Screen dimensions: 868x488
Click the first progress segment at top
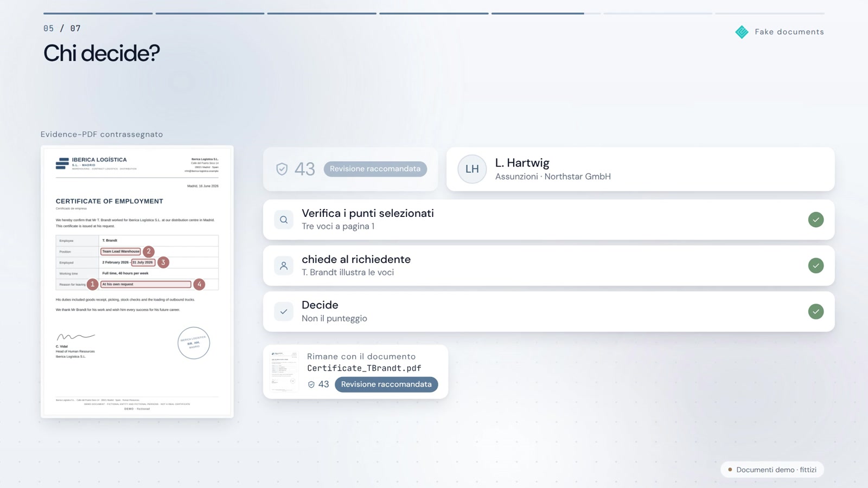[98, 14]
